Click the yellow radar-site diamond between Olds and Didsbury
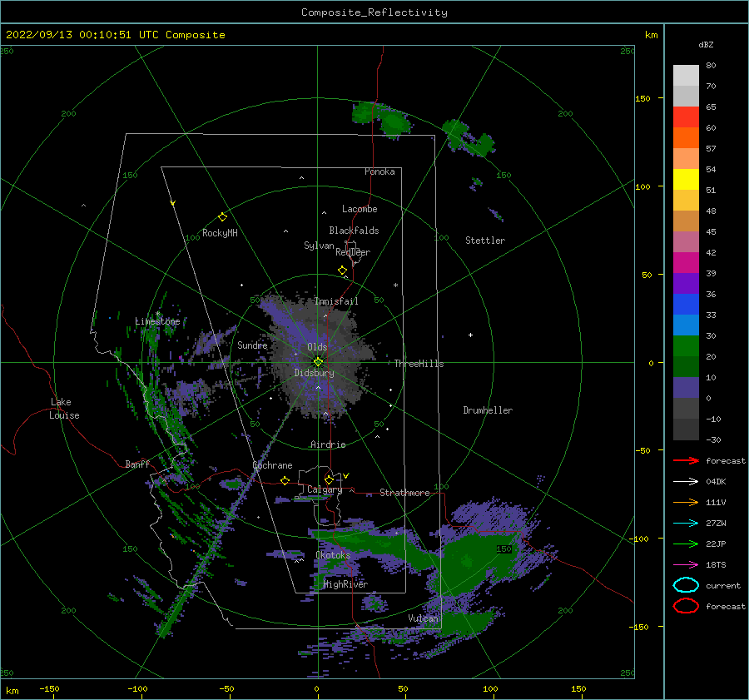Screen dimensions: 749x700 click(318, 362)
